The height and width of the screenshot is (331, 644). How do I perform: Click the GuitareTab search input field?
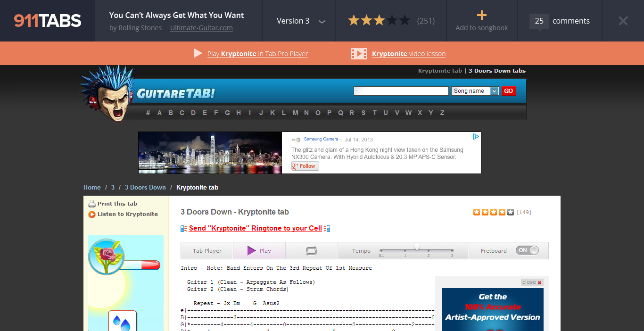click(401, 91)
